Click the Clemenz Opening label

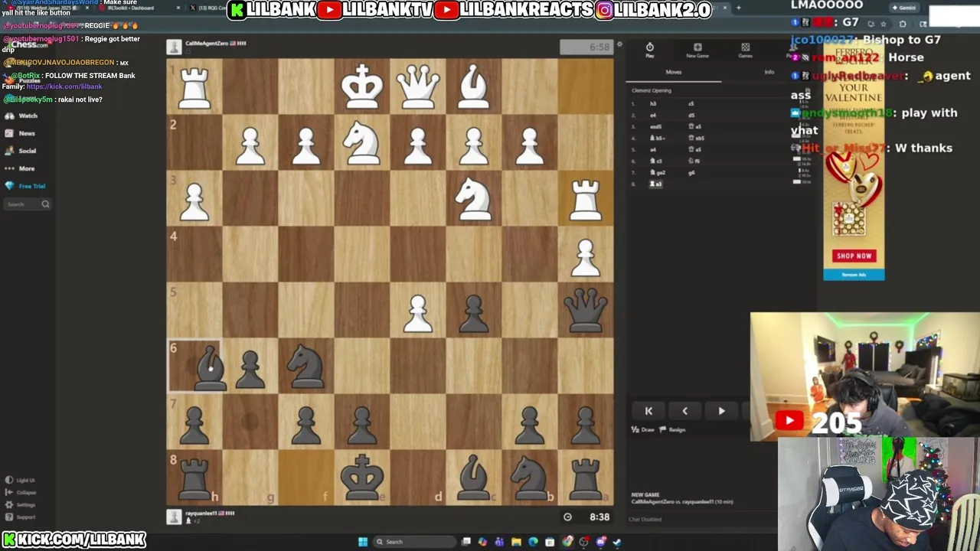click(652, 90)
